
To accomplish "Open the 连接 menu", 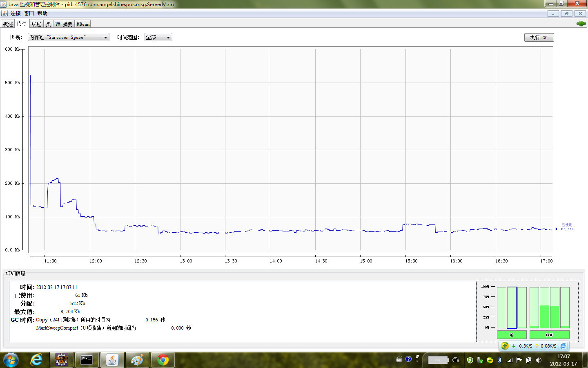I will (x=16, y=13).
